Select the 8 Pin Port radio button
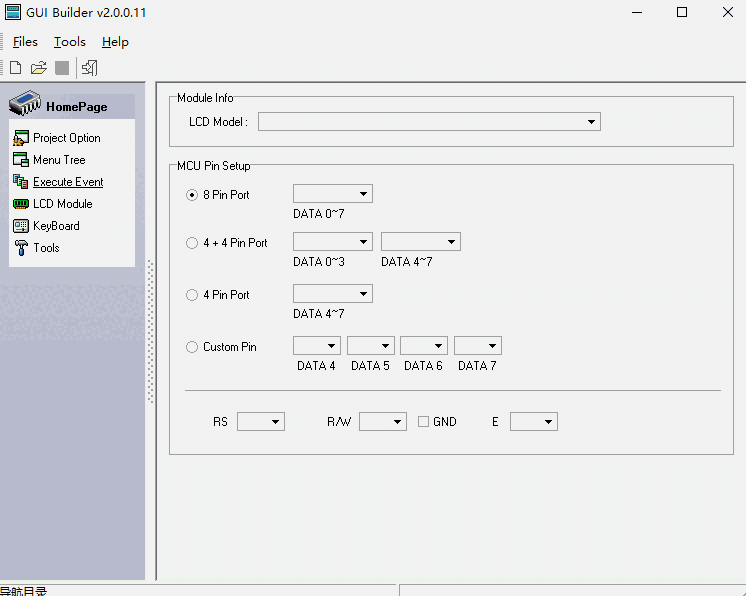The height and width of the screenshot is (596, 746). pos(192,195)
